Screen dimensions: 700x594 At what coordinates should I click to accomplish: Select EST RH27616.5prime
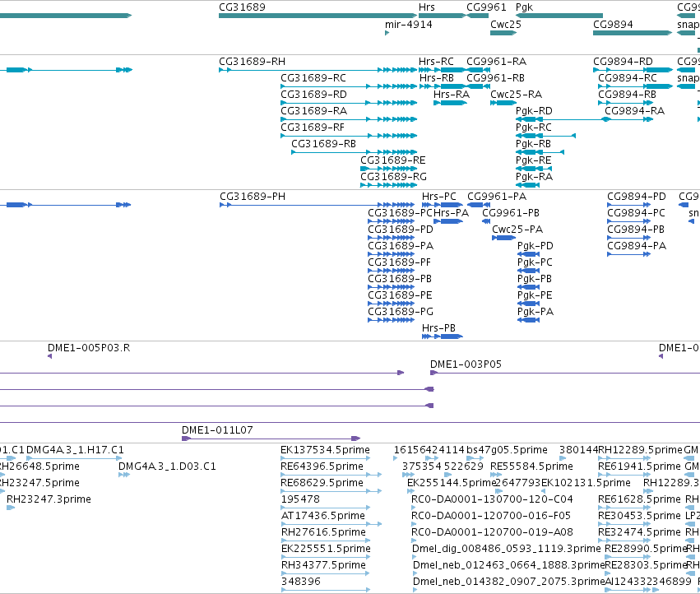click(323, 532)
